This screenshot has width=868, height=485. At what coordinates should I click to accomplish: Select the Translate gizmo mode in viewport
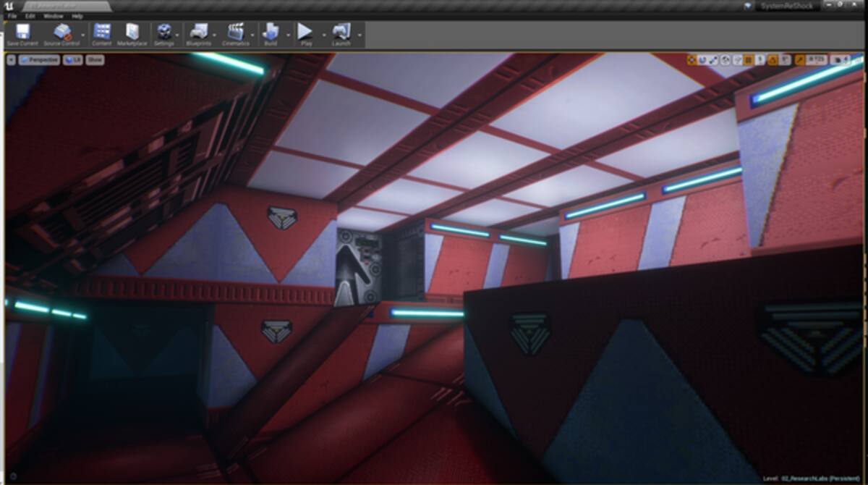[692, 60]
